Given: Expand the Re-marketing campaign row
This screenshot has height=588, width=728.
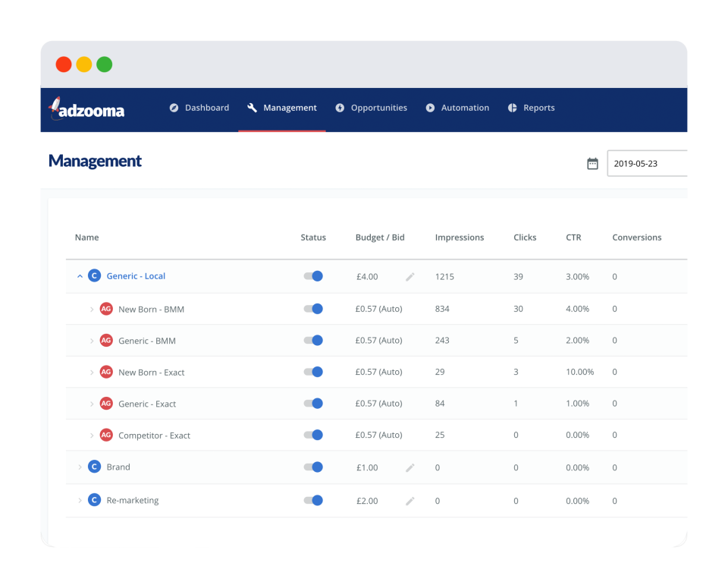Looking at the screenshot, I should pyautogui.click(x=80, y=501).
